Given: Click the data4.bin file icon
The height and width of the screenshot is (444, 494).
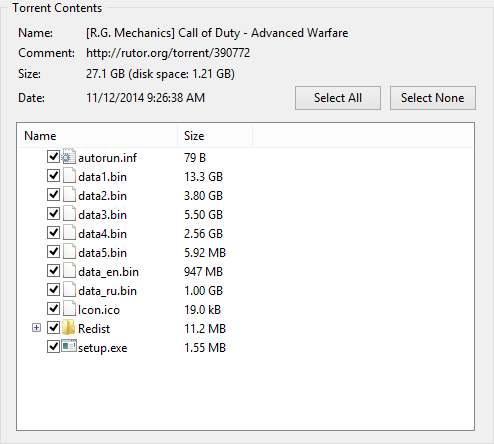Looking at the screenshot, I should point(69,233).
